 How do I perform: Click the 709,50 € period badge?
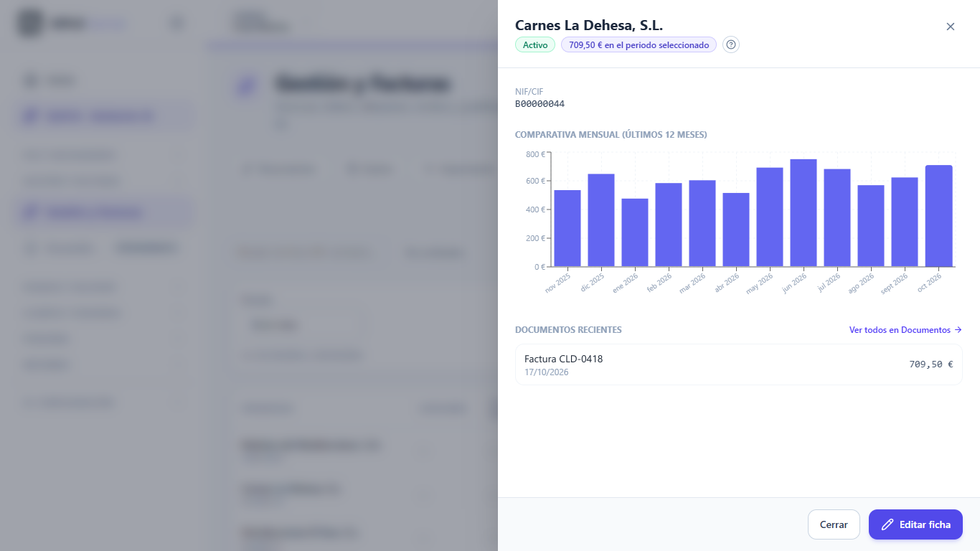pyautogui.click(x=639, y=44)
